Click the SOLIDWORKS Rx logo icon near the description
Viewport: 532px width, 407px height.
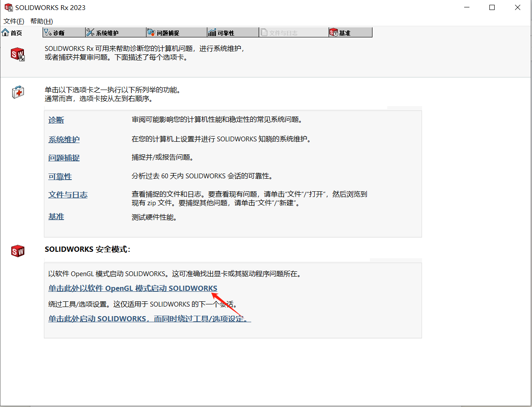[17, 55]
